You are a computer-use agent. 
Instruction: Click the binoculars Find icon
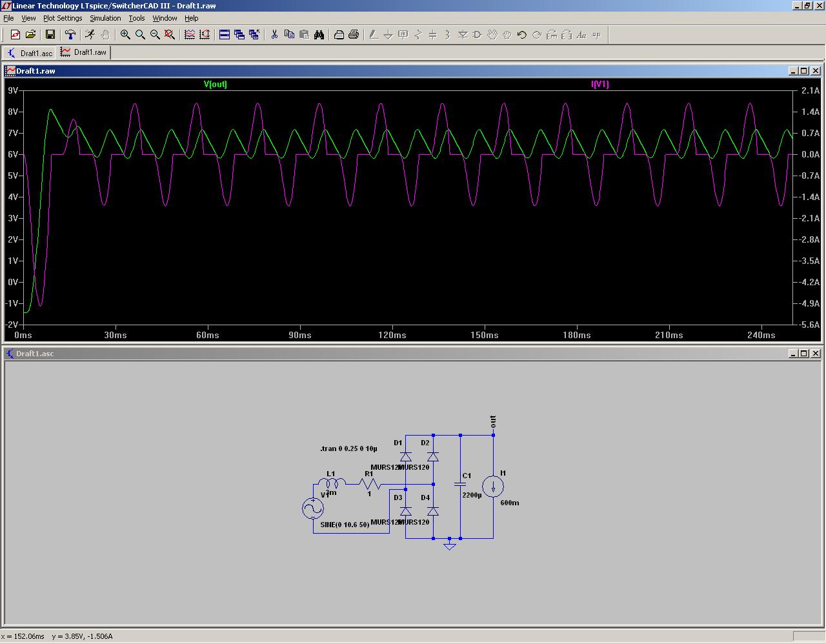point(319,35)
